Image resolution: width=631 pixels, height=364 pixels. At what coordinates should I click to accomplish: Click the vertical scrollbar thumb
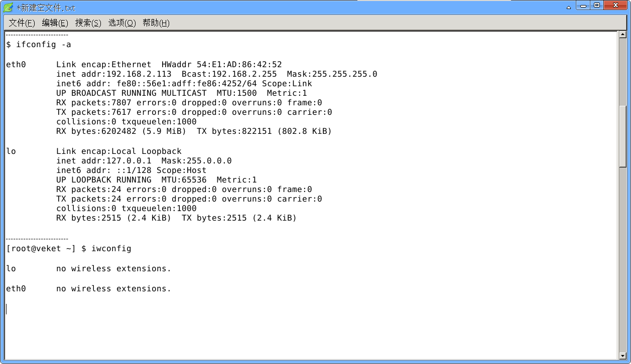623,136
